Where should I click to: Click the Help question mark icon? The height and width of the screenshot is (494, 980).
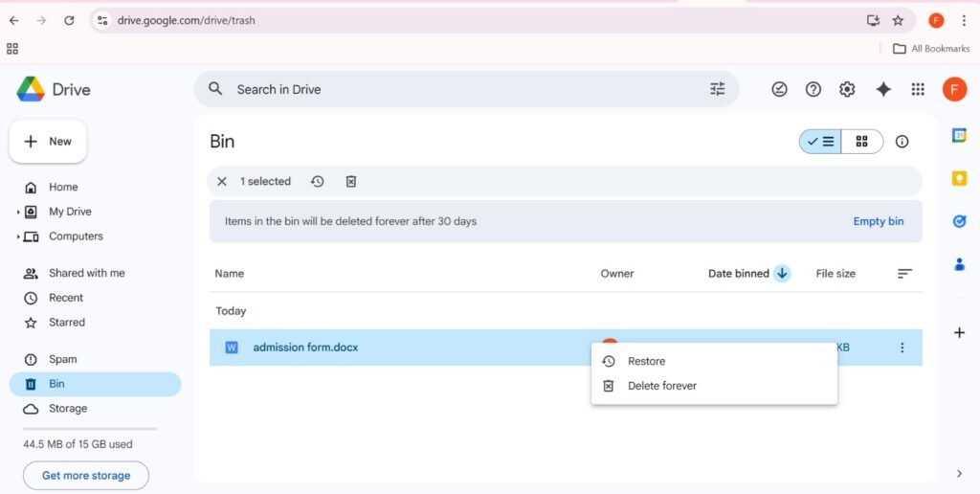pos(813,89)
